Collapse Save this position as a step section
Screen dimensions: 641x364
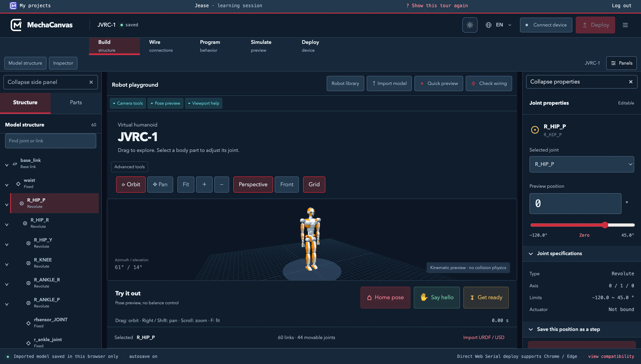click(581, 329)
